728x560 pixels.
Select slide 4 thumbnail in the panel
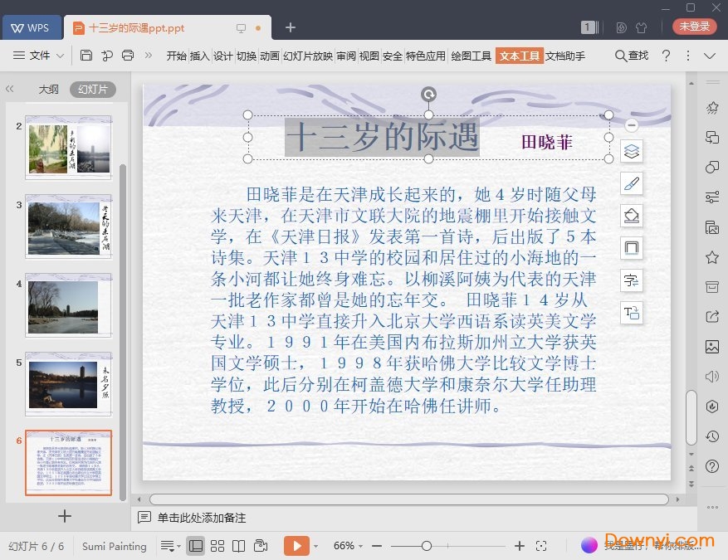[69, 304]
